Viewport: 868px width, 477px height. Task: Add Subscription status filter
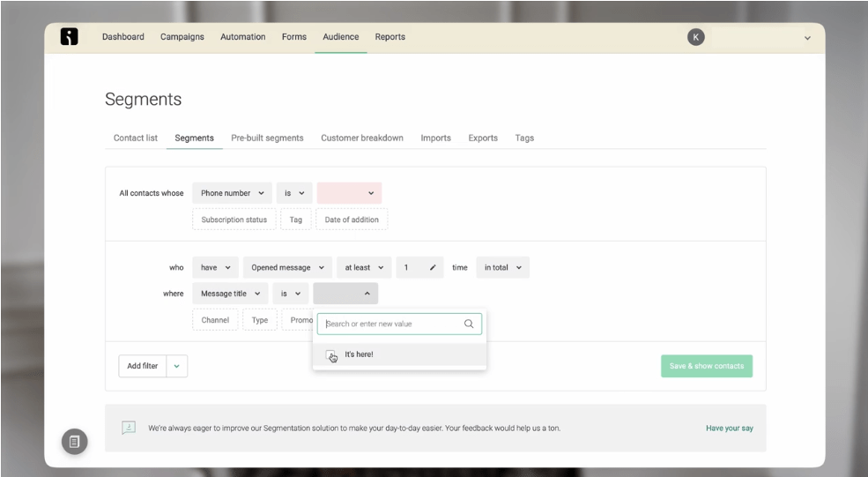234,220
